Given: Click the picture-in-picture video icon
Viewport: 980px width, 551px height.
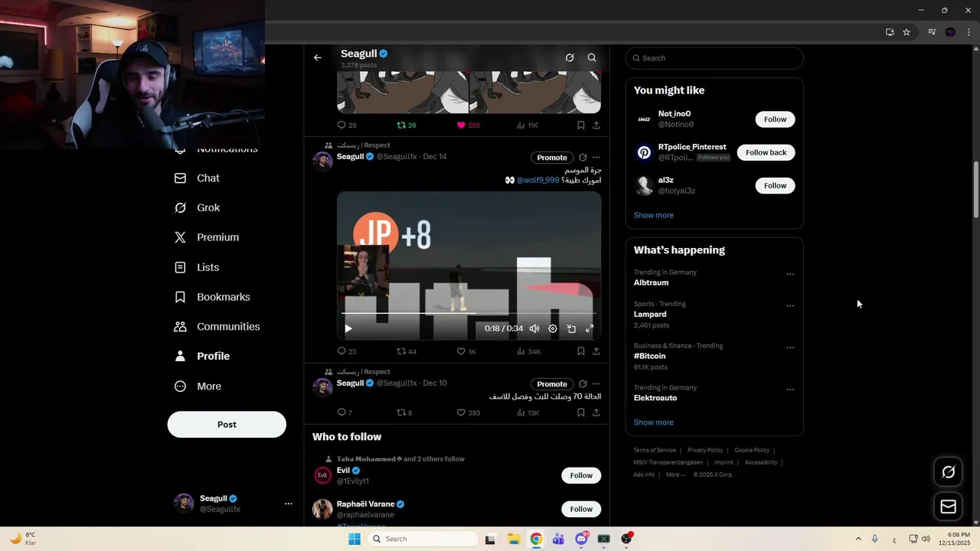Looking at the screenshot, I should click(571, 328).
